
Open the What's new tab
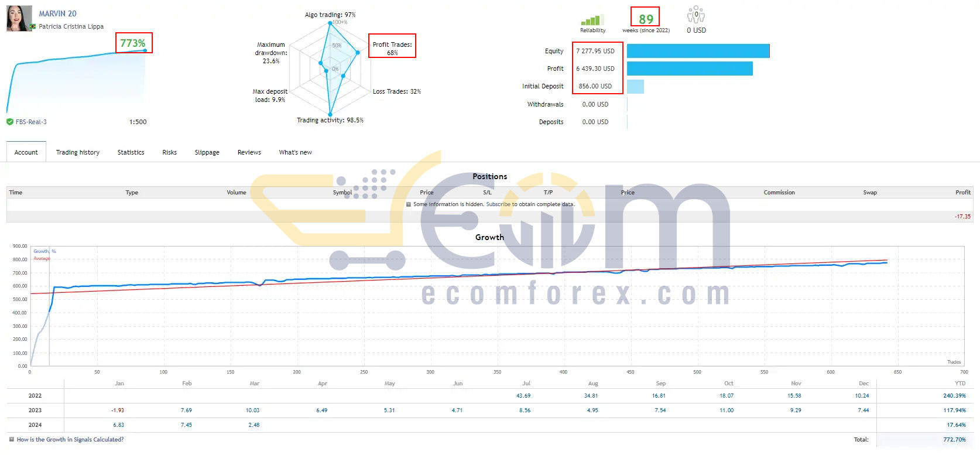[x=296, y=152]
